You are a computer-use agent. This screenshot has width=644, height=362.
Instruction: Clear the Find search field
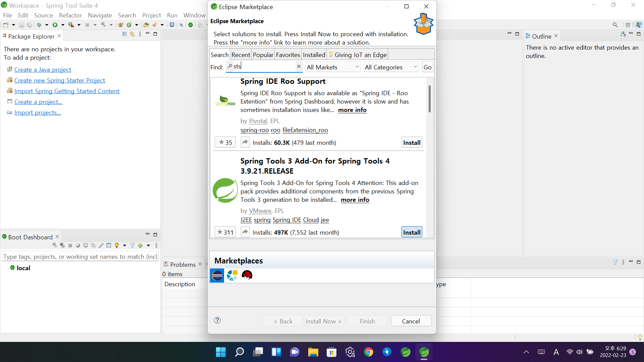tap(299, 66)
